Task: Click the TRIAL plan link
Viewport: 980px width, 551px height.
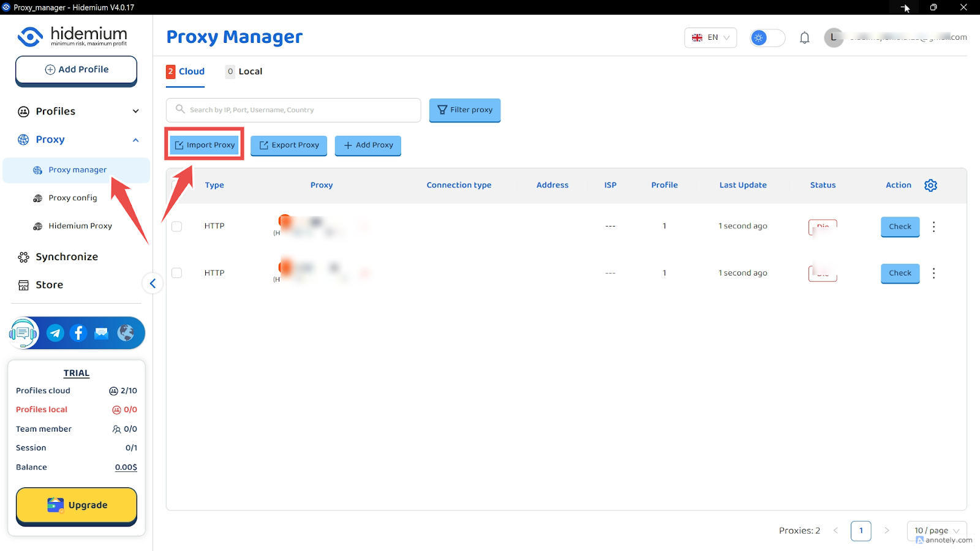Action: point(77,373)
